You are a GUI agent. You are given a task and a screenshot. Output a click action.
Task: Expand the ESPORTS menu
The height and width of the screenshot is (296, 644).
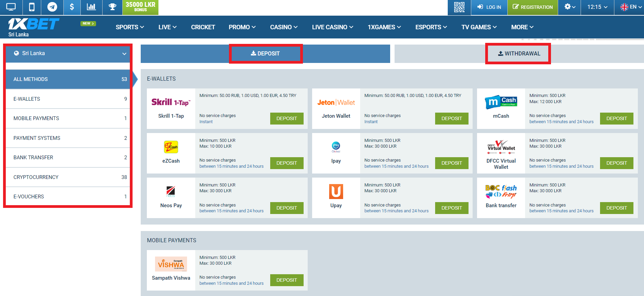coord(431,27)
